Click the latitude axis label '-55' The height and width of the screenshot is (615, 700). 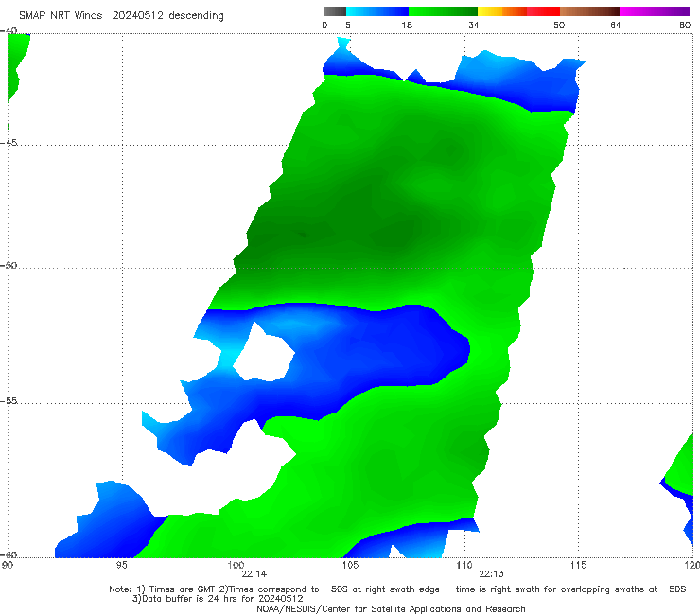pyautogui.click(x=9, y=401)
